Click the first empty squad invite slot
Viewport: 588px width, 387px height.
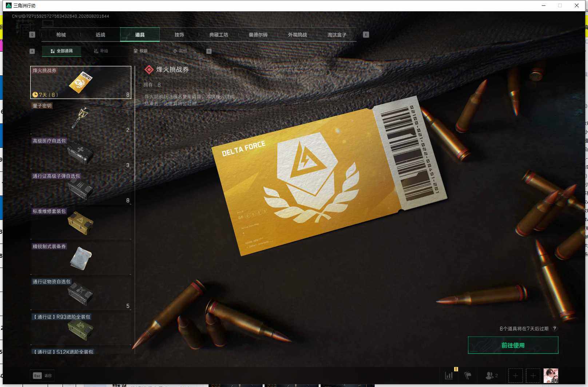(x=516, y=375)
